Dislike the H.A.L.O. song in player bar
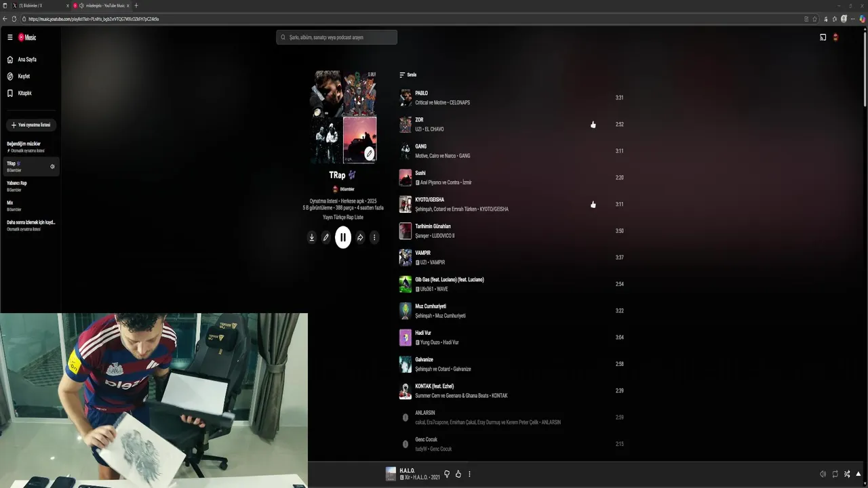 (x=446, y=474)
